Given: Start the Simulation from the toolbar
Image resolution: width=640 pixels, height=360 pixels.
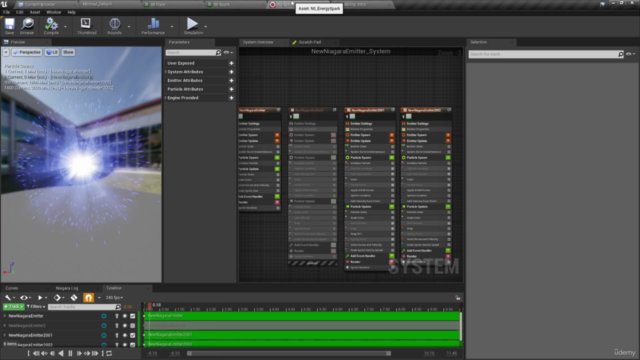Looking at the screenshot, I should pos(193,26).
